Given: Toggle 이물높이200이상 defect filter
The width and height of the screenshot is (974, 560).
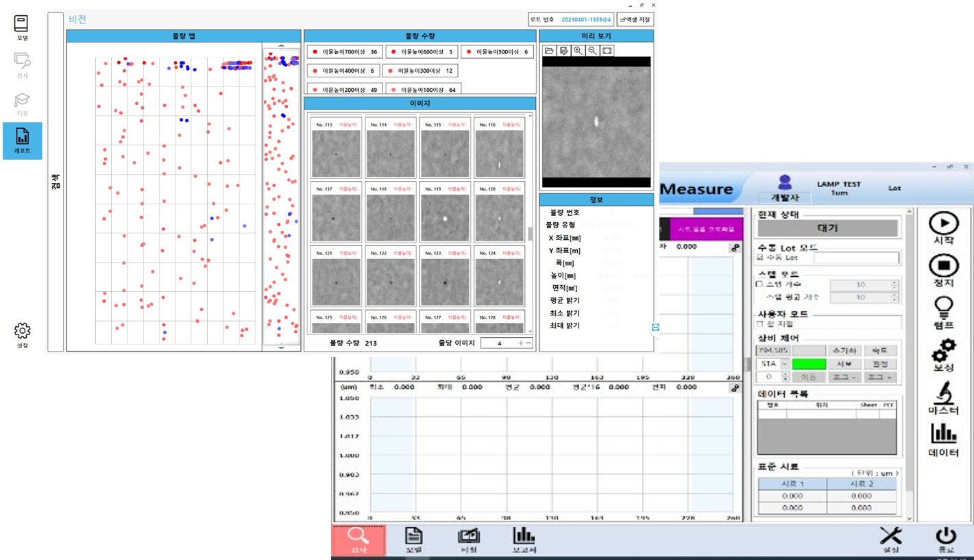Looking at the screenshot, I should pos(344,89).
